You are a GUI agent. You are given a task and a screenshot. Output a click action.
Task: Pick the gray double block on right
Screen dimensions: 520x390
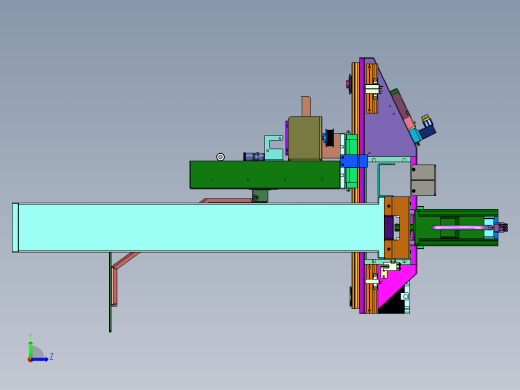point(423,180)
